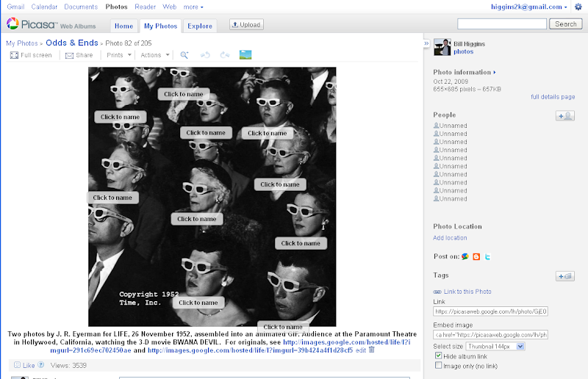Switch to the Home tab

pyautogui.click(x=123, y=26)
